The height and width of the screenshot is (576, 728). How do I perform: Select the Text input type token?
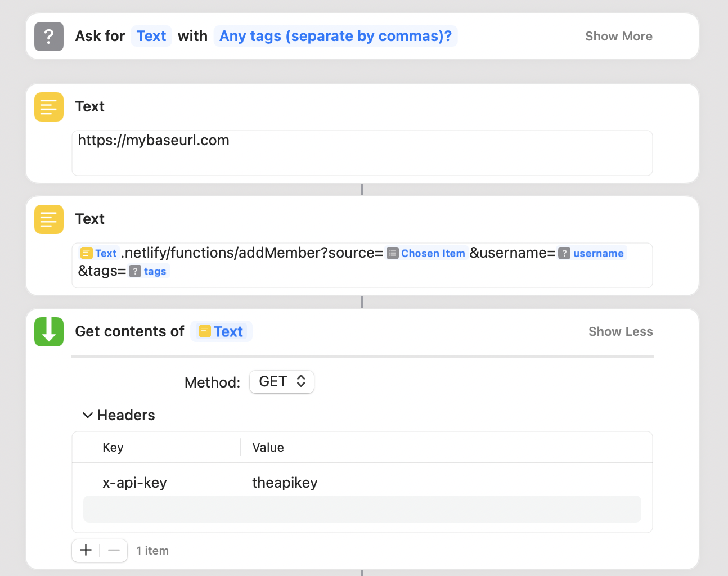point(151,36)
